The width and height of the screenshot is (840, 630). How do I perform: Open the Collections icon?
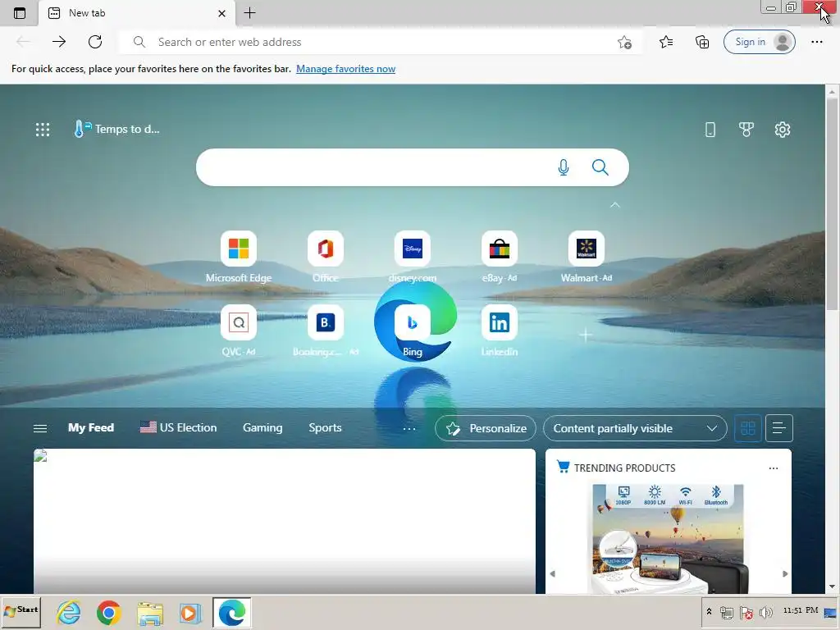point(702,42)
